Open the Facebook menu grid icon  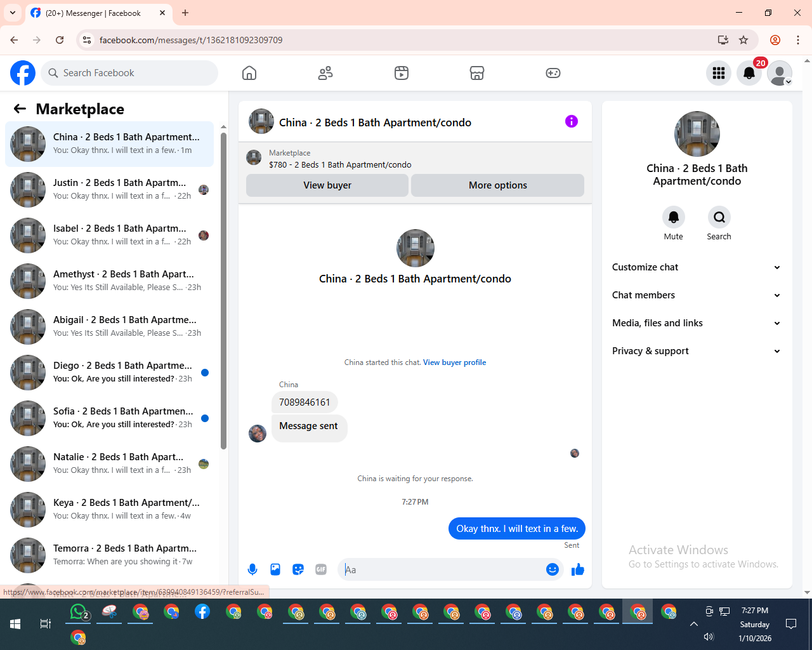(x=719, y=73)
